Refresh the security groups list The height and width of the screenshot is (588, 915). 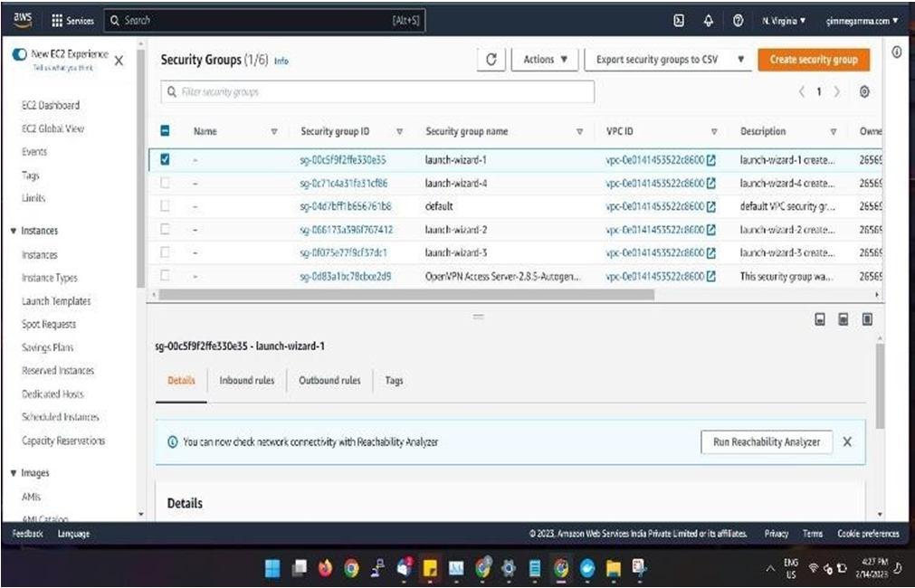491,60
